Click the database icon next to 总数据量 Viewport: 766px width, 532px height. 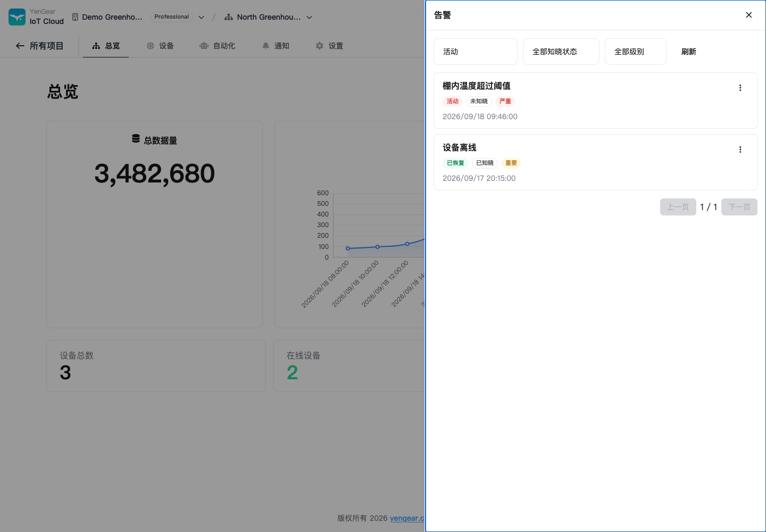[136, 139]
